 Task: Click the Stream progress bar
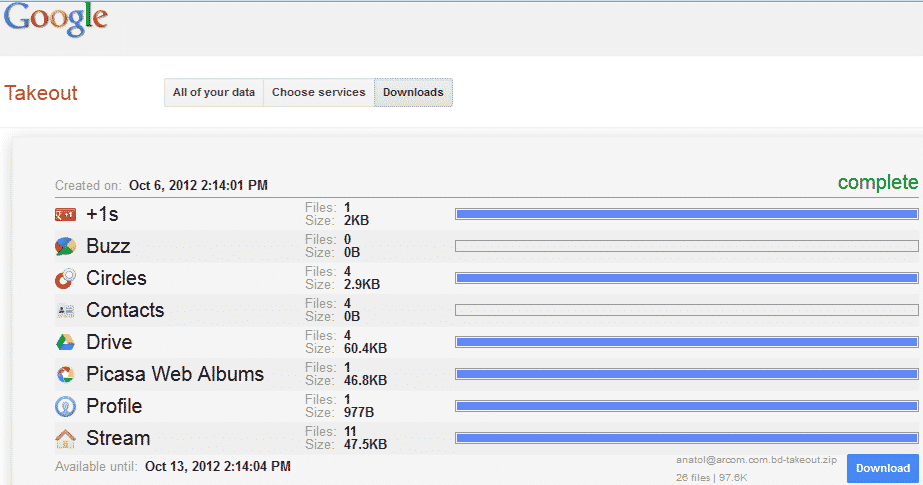(686, 438)
